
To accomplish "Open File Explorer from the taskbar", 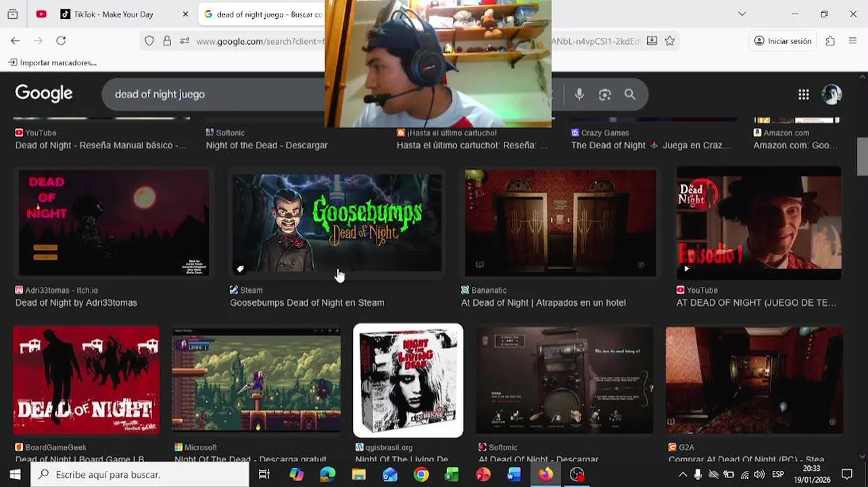I will [358, 475].
